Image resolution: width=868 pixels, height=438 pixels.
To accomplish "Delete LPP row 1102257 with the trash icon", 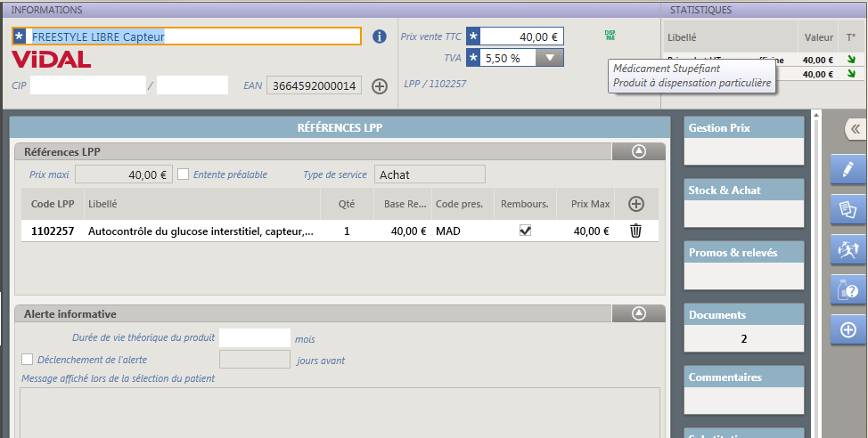I will click(635, 231).
